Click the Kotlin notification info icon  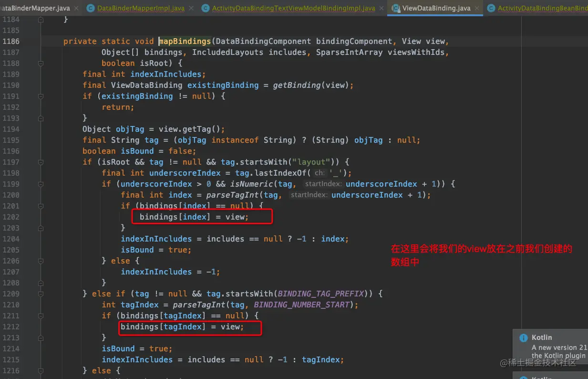[x=523, y=337]
